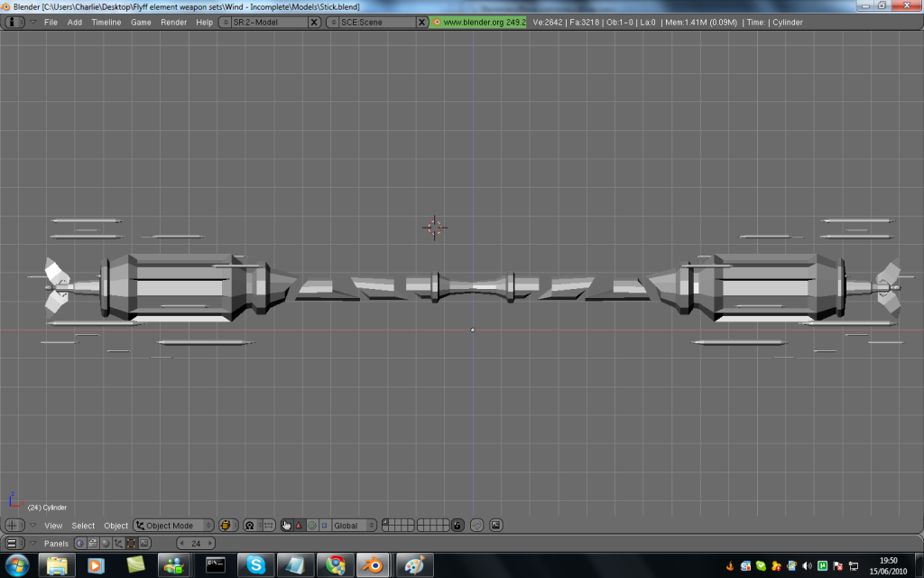Click the render this window icon
The height and width of the screenshot is (578, 924).
[x=495, y=525]
